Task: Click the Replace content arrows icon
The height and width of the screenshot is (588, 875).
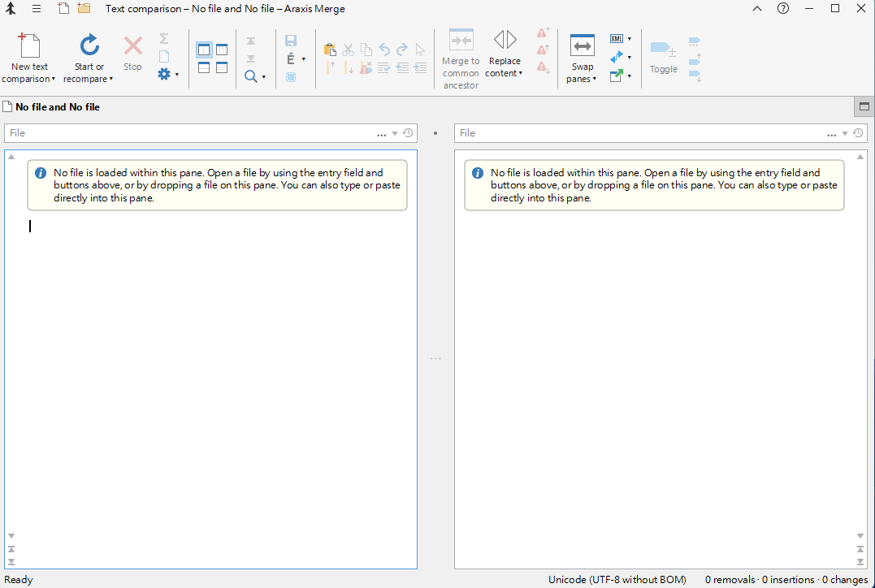Action: 505,40
